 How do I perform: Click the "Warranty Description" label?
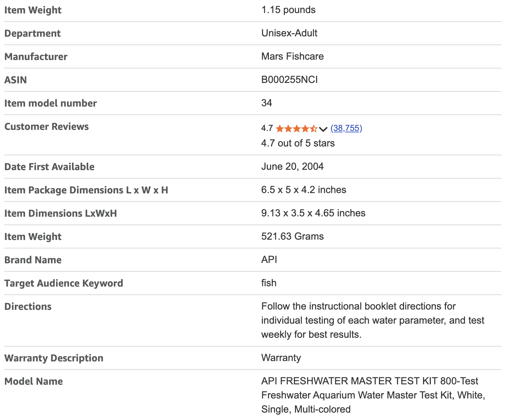(x=54, y=358)
